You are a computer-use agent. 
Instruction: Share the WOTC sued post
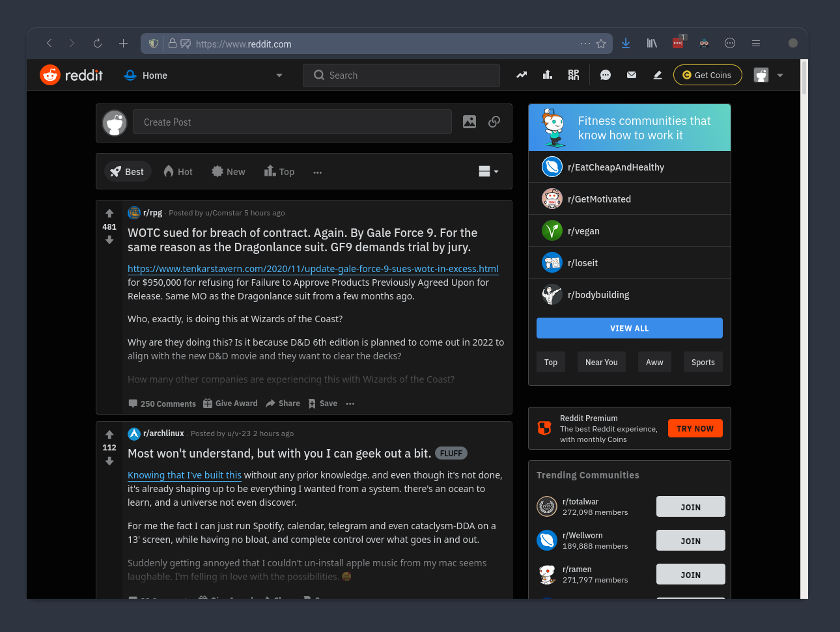point(283,404)
